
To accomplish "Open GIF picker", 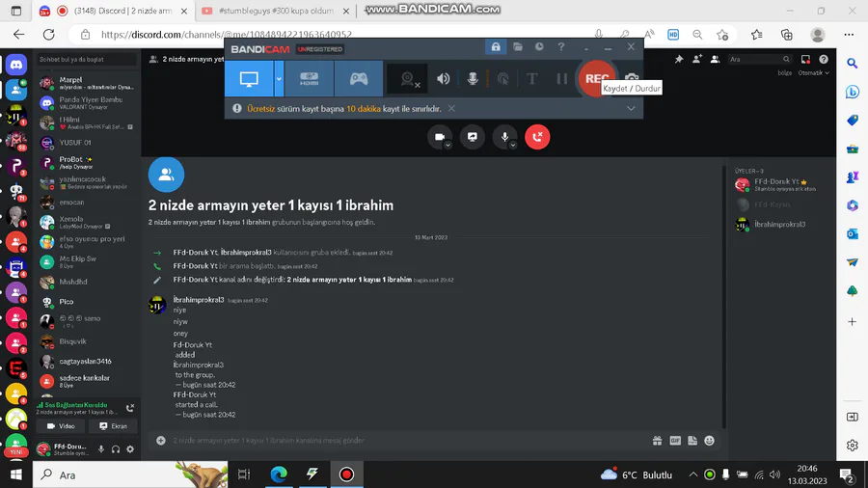I will [675, 441].
